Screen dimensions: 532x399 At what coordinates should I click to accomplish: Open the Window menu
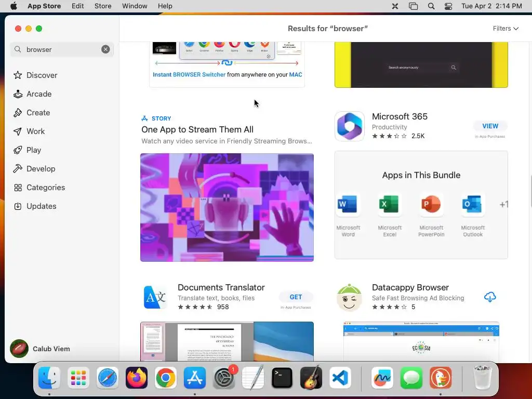[135, 6]
